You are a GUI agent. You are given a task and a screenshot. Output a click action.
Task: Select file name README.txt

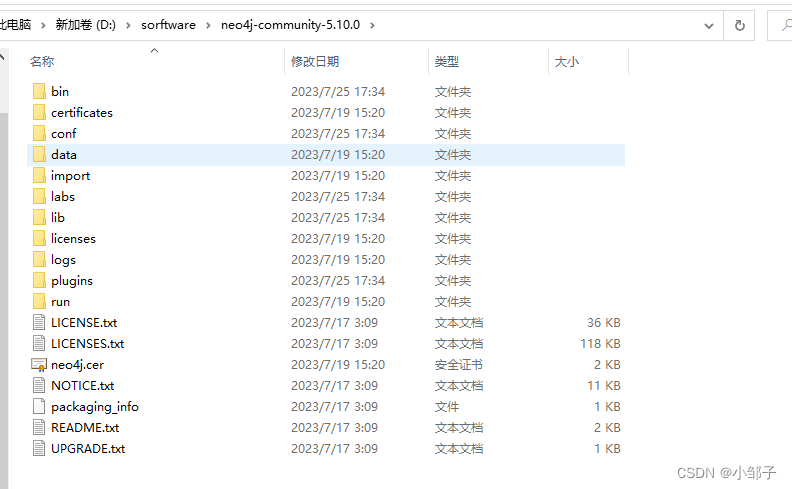point(85,428)
